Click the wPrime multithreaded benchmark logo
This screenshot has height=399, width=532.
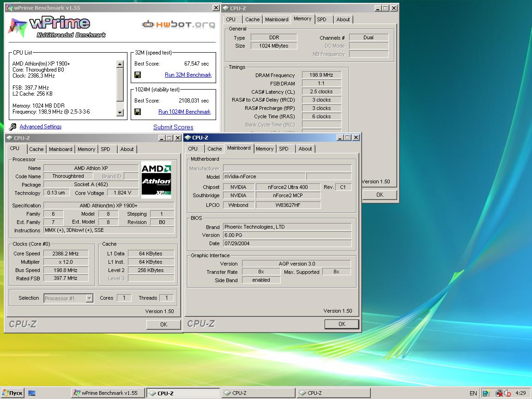point(57,26)
